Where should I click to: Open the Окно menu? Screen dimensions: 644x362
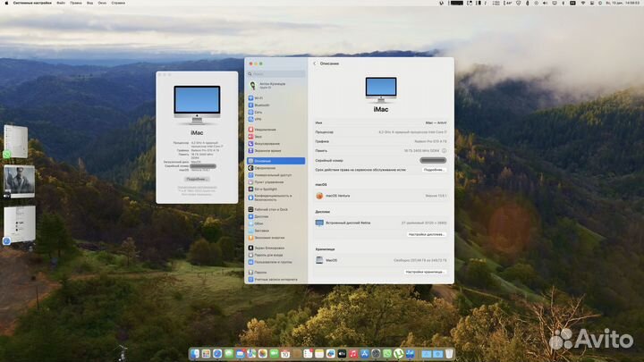(102, 3)
